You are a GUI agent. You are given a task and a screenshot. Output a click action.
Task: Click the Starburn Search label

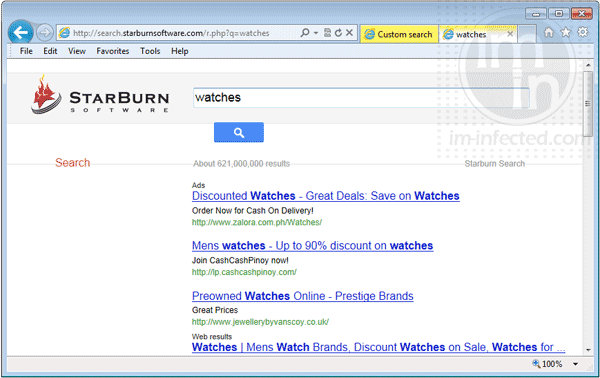[494, 164]
